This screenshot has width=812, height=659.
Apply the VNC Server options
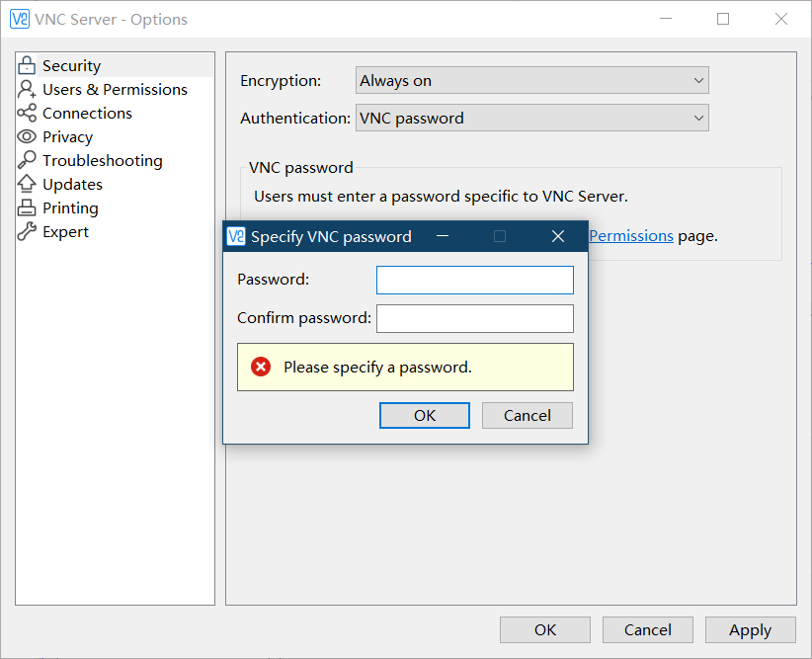coord(750,629)
